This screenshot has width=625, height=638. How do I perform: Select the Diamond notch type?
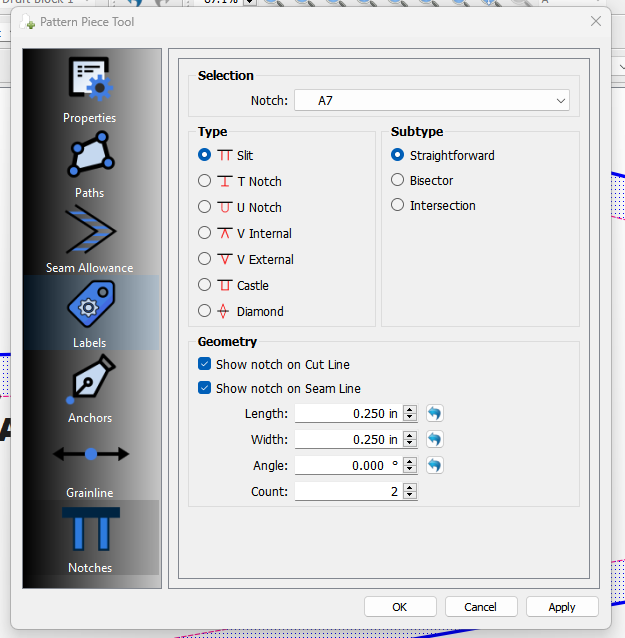click(x=241, y=311)
